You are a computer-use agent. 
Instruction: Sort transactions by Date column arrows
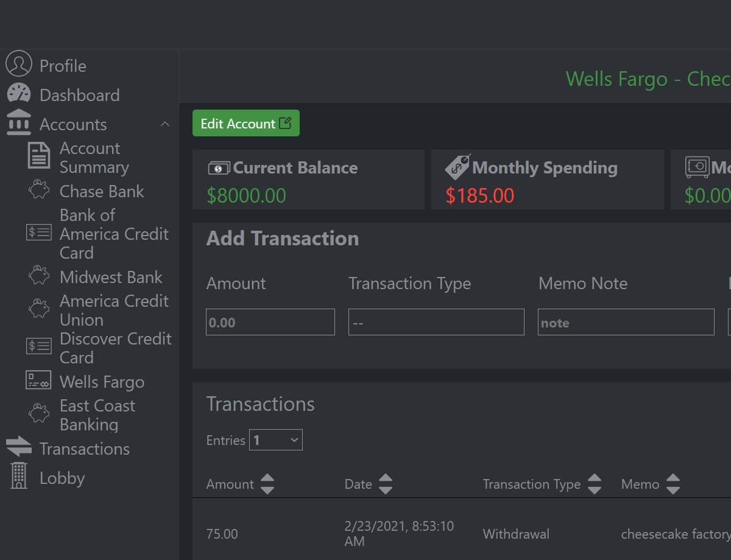386,484
